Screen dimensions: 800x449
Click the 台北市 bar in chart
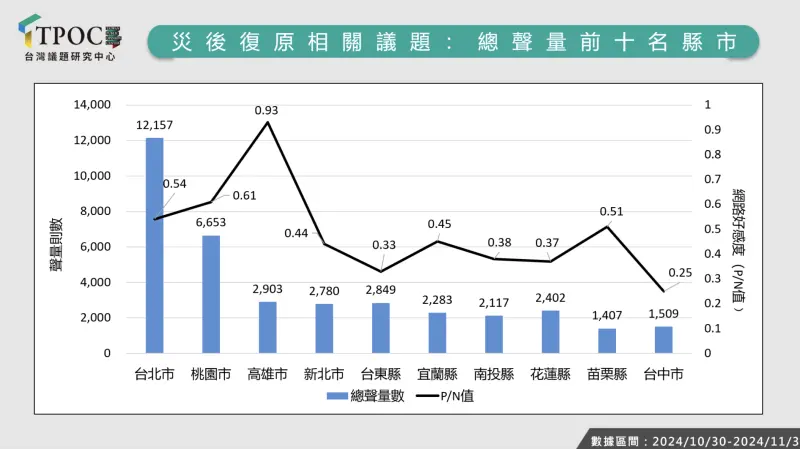[x=155, y=245]
